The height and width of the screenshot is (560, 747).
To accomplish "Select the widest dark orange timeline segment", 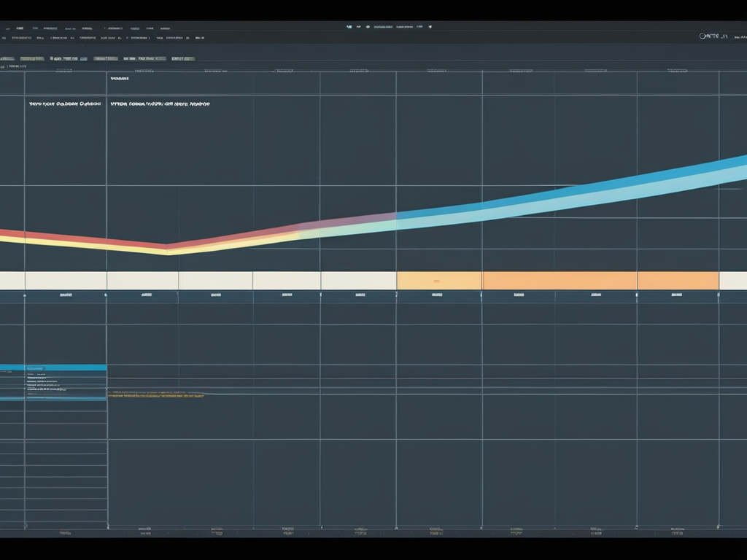I will (x=559, y=281).
